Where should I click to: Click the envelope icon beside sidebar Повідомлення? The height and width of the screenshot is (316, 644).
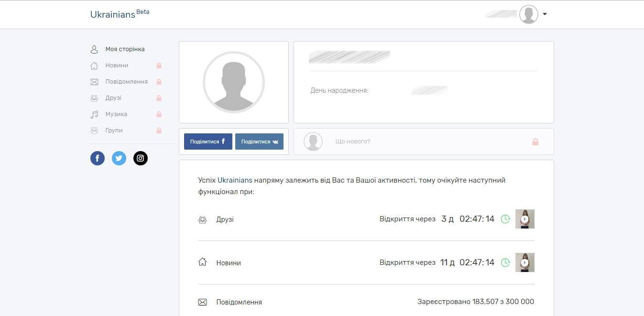[x=94, y=82]
